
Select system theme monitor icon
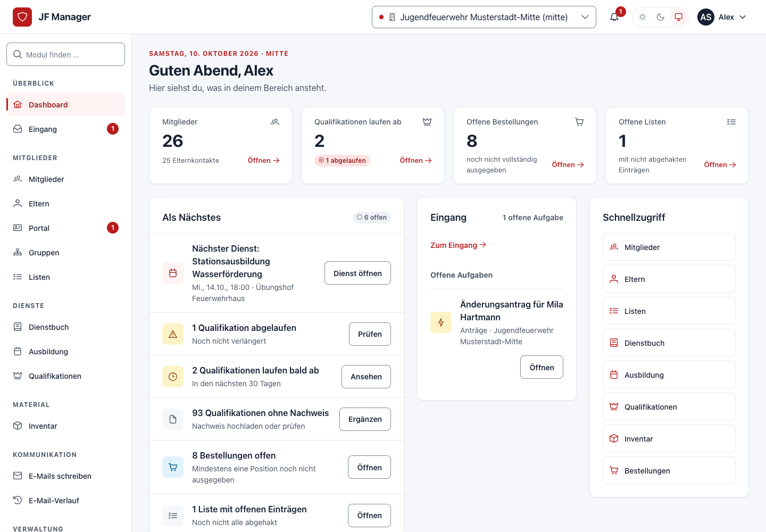tap(679, 17)
